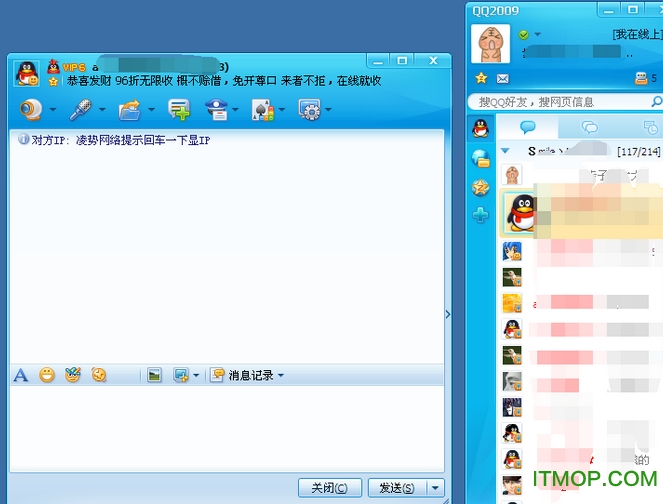This screenshot has height=504, width=663.
Task: Open globe folder icon in QQ sidebar
Action: (481, 159)
